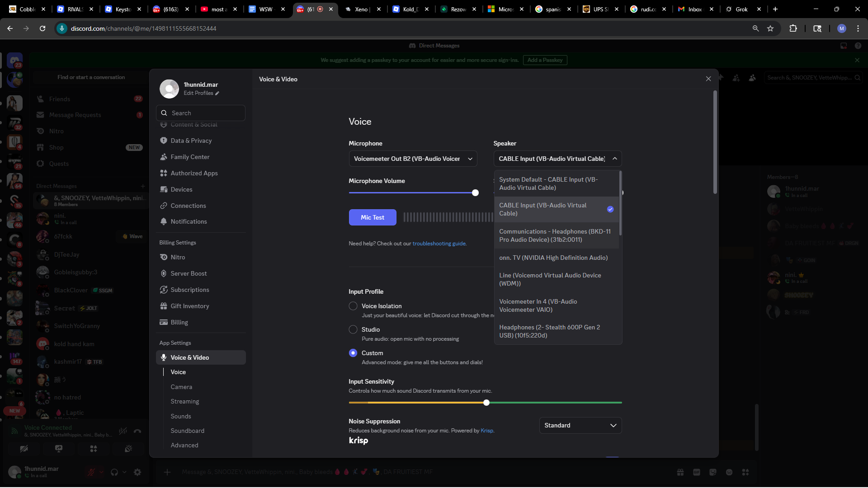
Task: Open User Settings gear icon
Action: [137, 472]
